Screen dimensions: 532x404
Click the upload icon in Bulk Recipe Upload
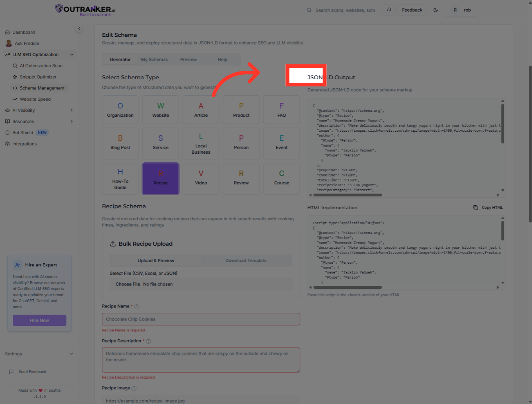pos(113,244)
